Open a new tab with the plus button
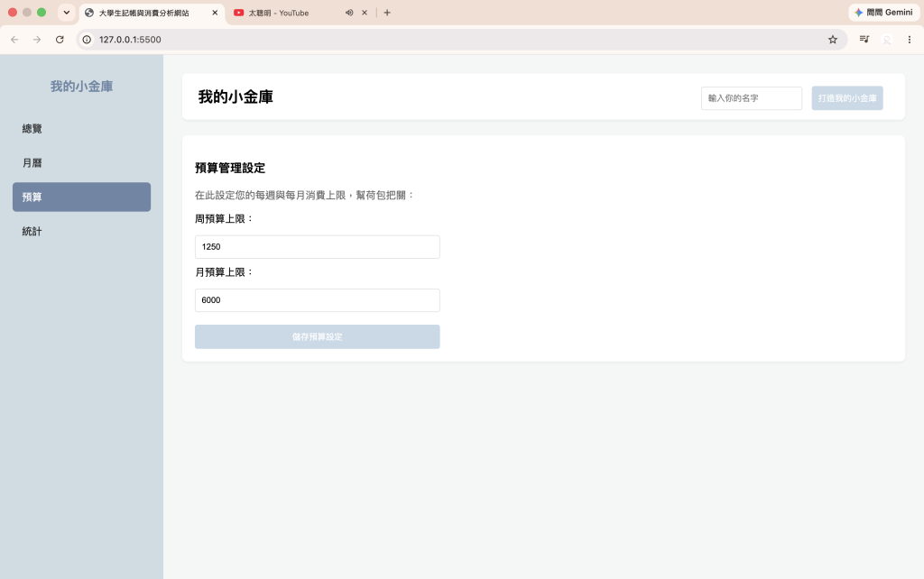This screenshot has height=579, width=924. pos(387,13)
